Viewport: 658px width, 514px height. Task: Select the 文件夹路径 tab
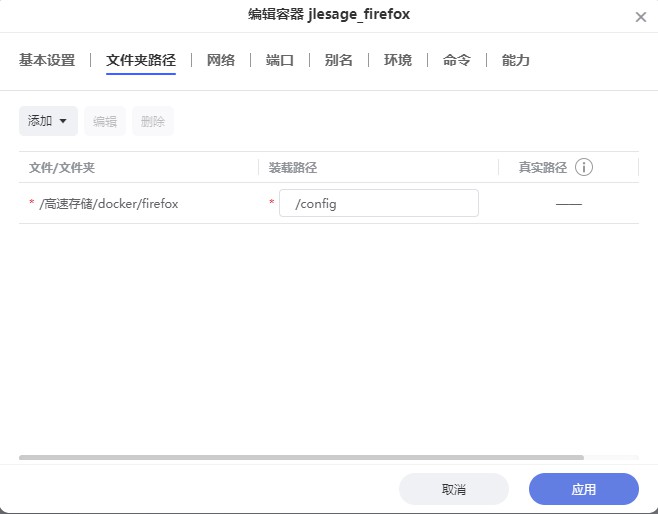pyautogui.click(x=141, y=60)
